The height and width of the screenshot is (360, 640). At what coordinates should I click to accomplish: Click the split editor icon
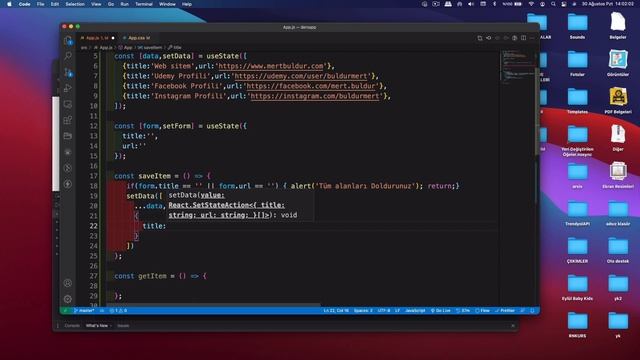coord(523,38)
